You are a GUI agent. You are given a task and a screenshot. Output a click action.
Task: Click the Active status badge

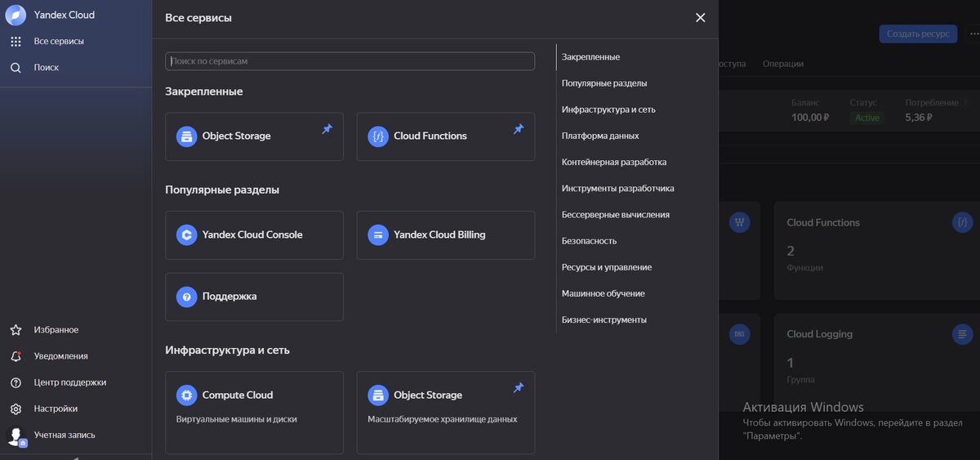click(867, 118)
